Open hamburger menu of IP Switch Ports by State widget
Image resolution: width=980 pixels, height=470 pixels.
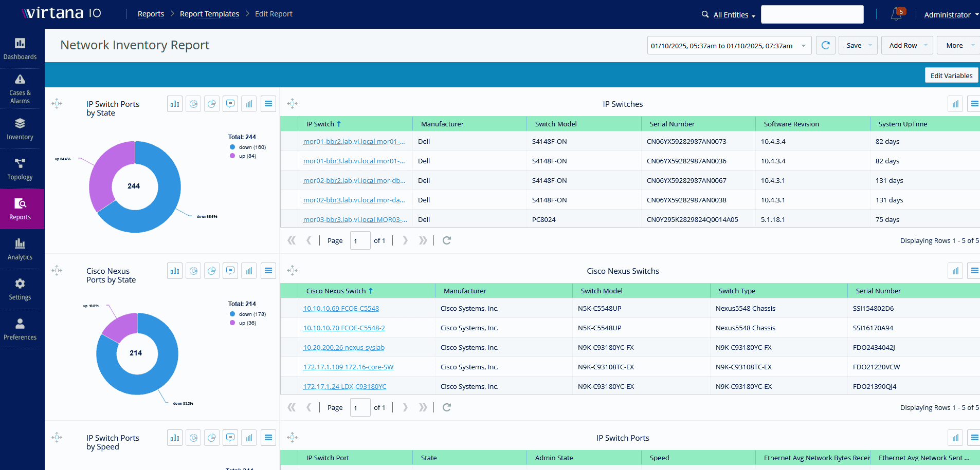pos(268,104)
